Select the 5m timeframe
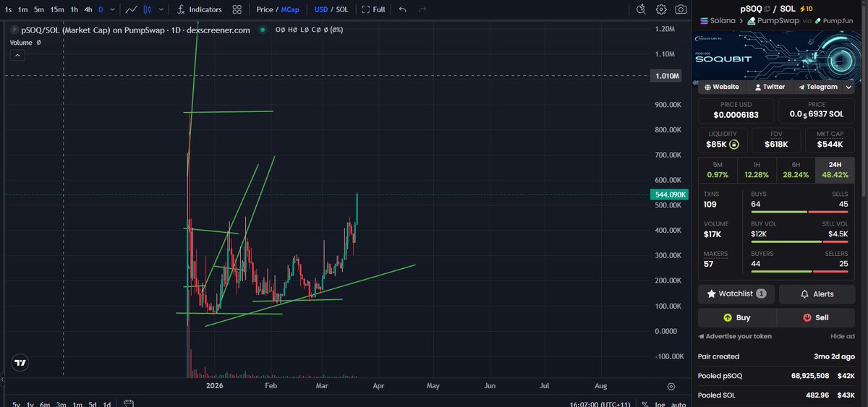Viewport: 868px width, 407px height. (39, 9)
